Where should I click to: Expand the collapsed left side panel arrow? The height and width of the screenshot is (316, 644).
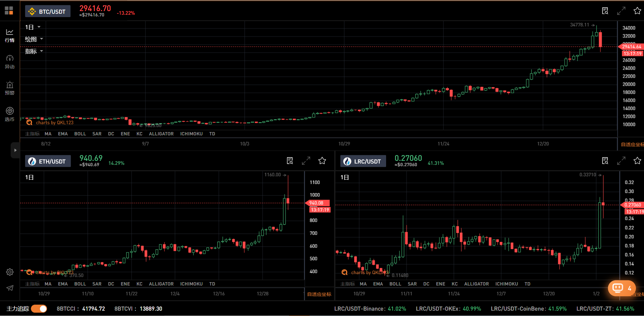click(x=15, y=150)
